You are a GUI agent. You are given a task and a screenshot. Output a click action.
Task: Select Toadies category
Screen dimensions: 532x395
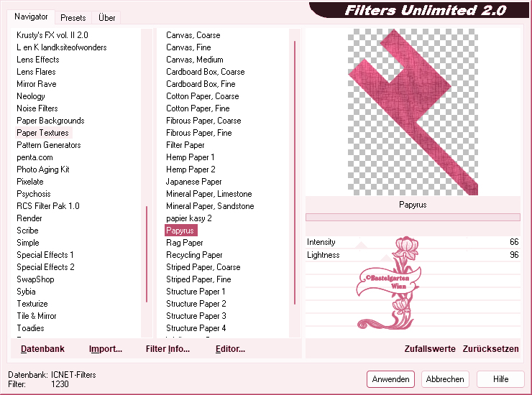coord(30,328)
